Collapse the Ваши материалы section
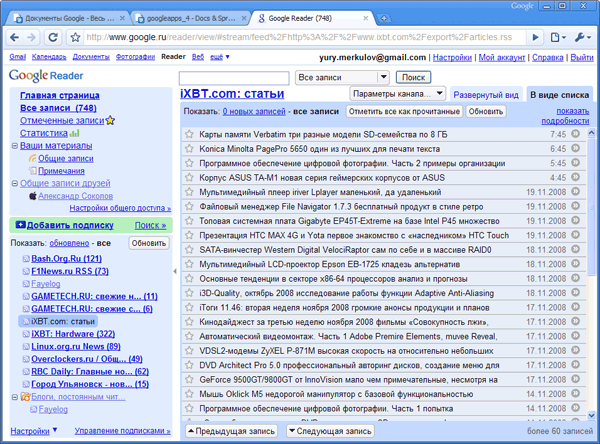 pyautogui.click(x=15, y=146)
